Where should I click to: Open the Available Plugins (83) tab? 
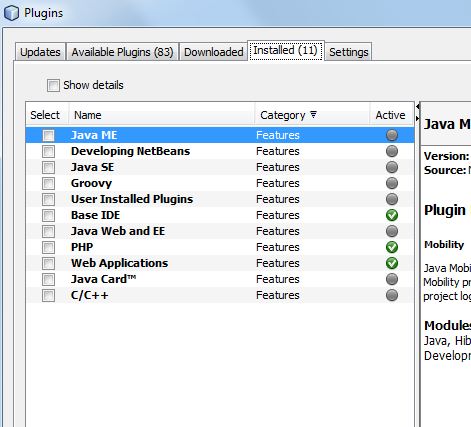tap(122, 52)
